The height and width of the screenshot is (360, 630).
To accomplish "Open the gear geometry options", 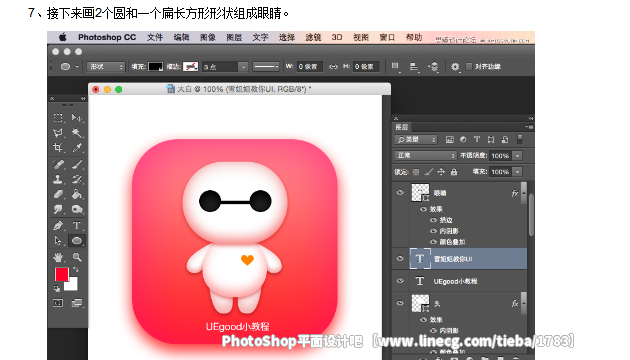I will [x=455, y=67].
